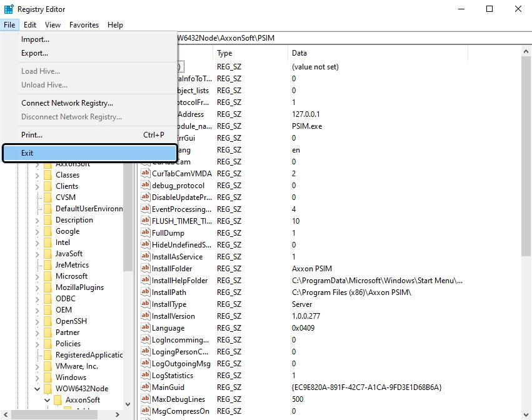Click the string icon next to Language value
Screen dimensions: 532x420
point(145,328)
